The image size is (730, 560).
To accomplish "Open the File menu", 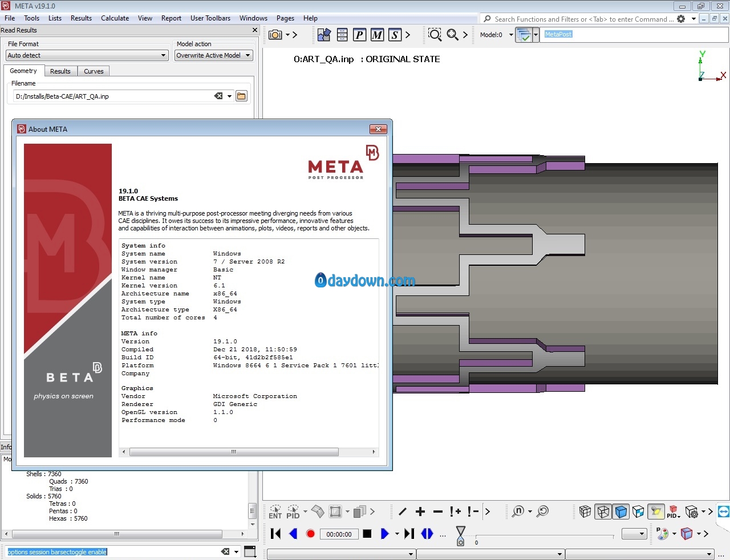I will [10, 18].
